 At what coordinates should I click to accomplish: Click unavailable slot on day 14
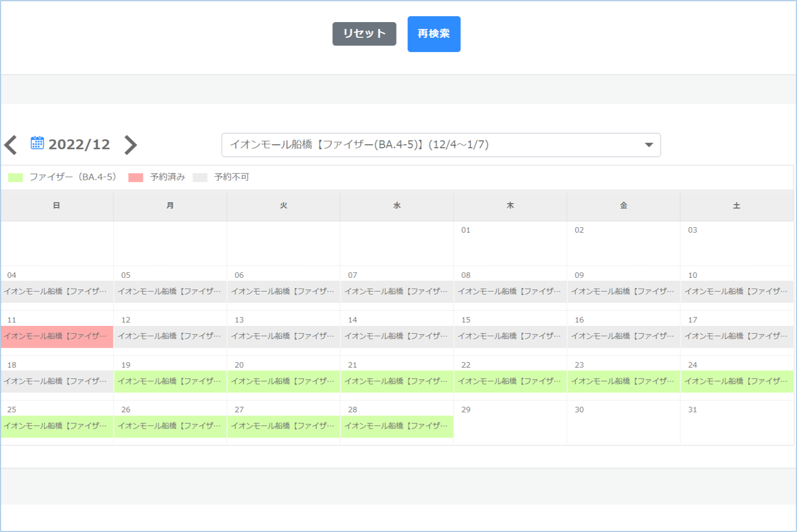(397, 337)
